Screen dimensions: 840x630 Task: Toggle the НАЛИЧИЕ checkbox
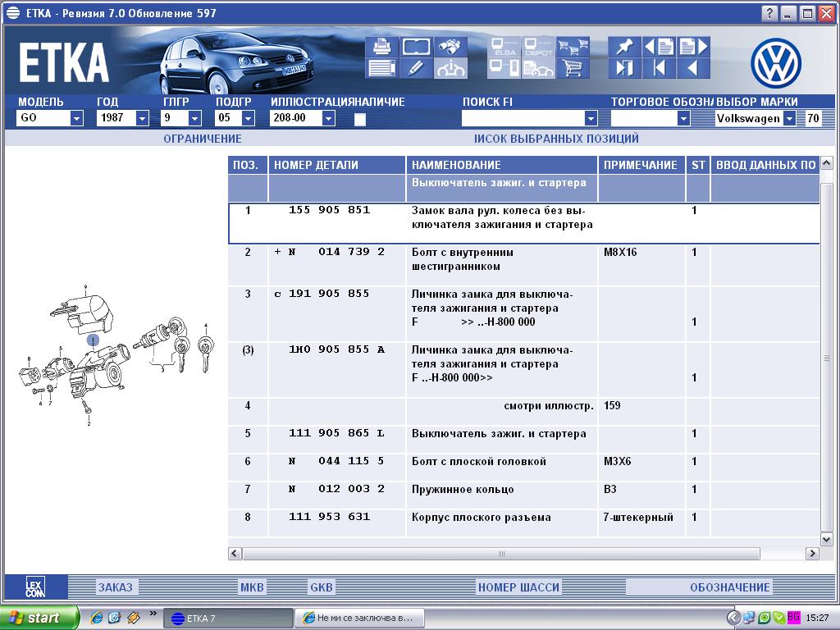360,119
